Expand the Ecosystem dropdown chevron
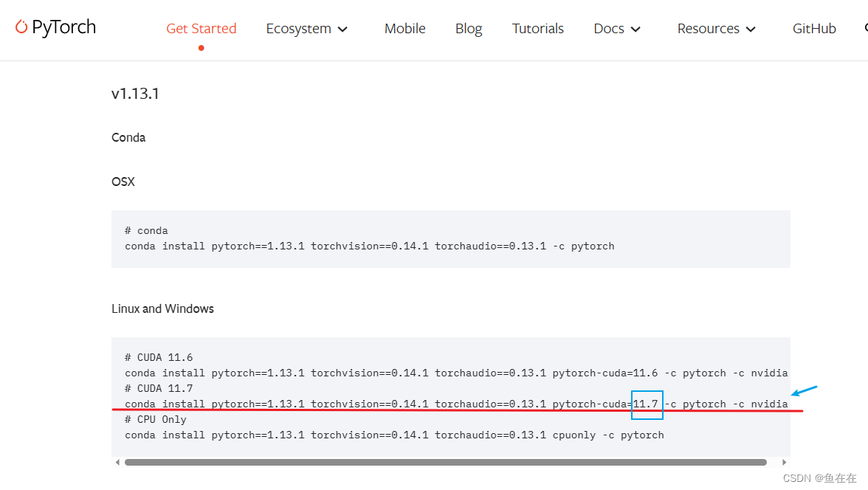The image size is (868, 490). pos(342,29)
